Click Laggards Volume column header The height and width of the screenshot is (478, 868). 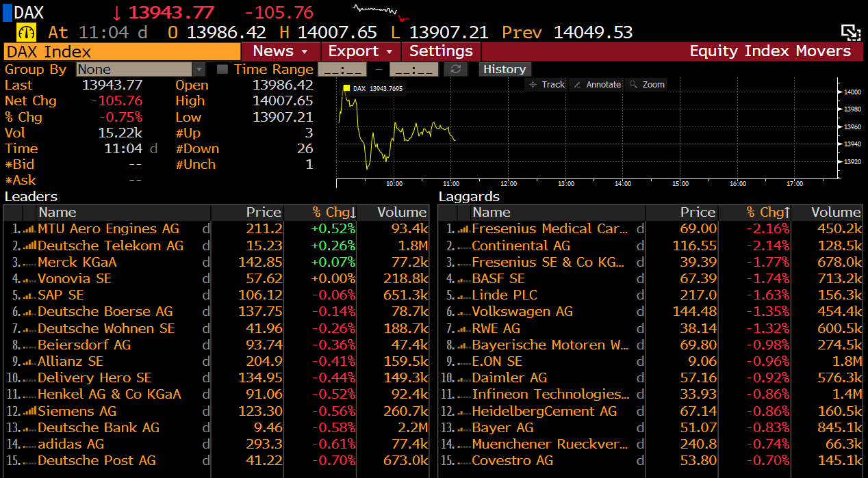point(828,213)
